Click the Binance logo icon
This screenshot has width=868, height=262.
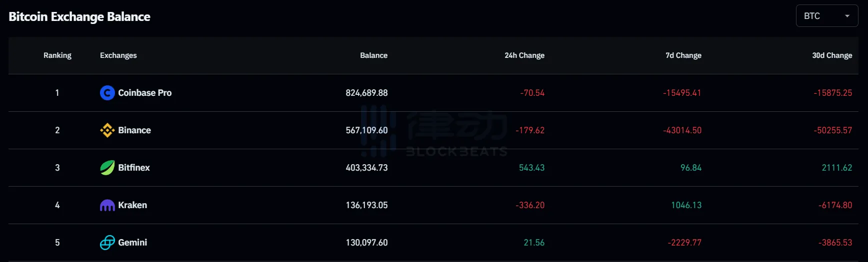point(107,130)
